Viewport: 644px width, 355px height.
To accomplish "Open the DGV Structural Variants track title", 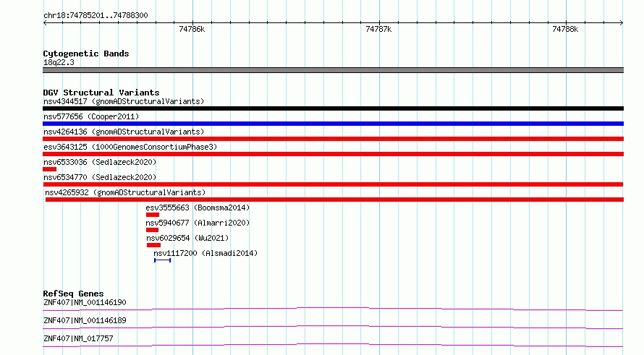I will pyautogui.click(x=101, y=93).
